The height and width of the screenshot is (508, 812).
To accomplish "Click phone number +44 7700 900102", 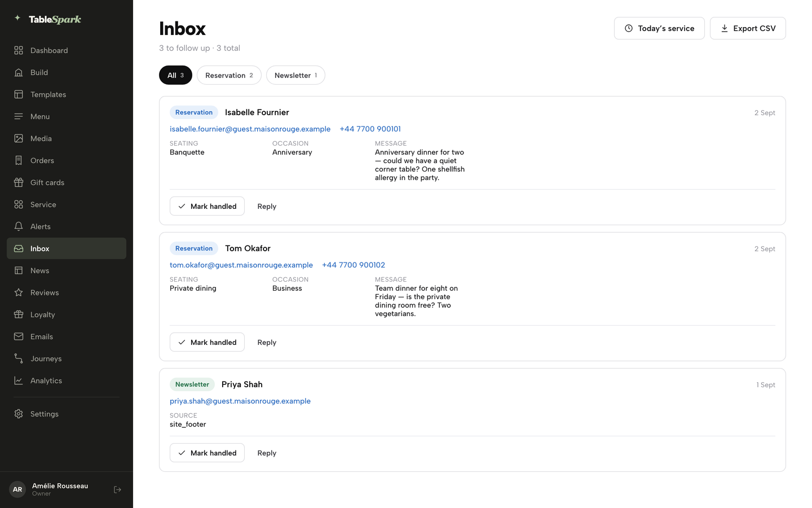I will point(354,265).
